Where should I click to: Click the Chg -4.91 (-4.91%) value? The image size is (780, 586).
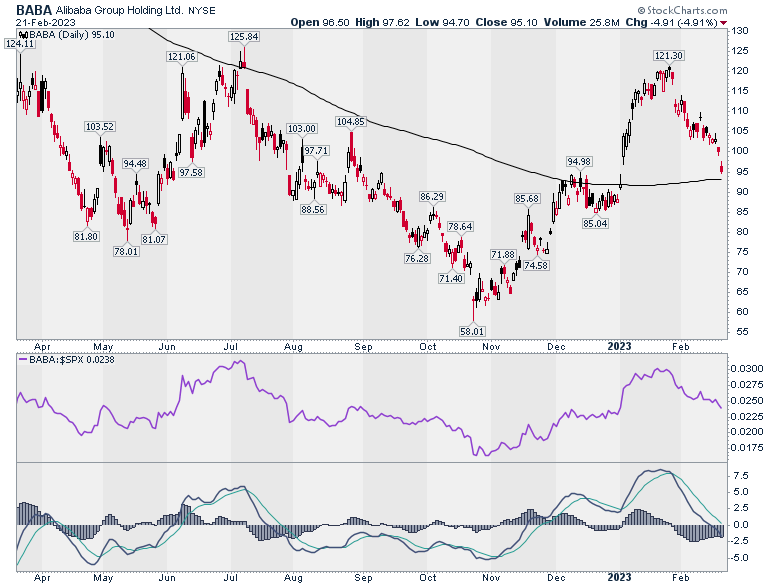click(x=672, y=22)
